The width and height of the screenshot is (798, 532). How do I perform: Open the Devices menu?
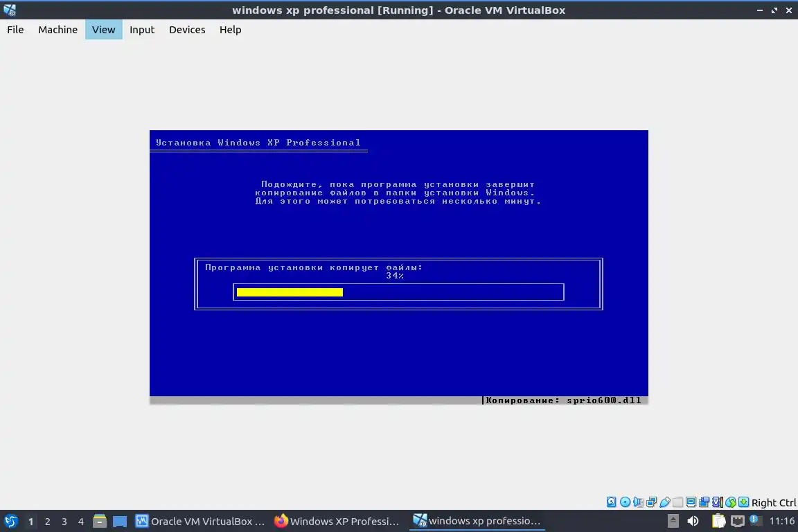187,30
